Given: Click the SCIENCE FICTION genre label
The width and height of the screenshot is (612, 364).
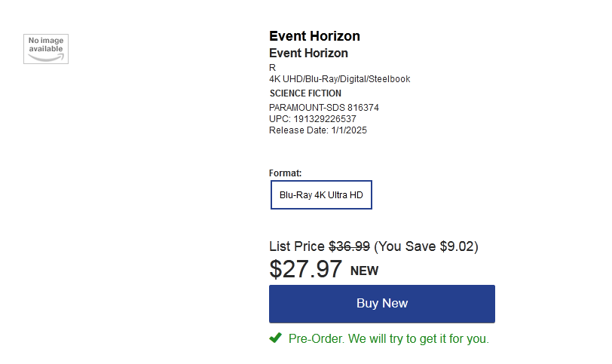Looking at the screenshot, I should tap(305, 93).
